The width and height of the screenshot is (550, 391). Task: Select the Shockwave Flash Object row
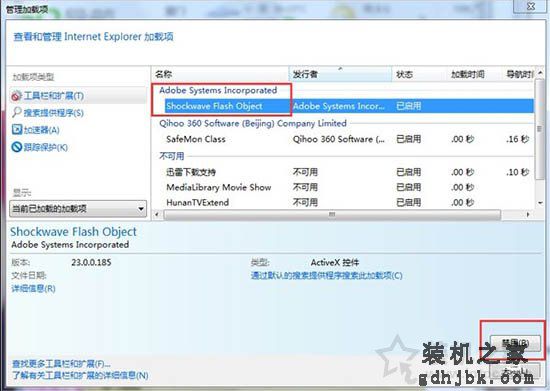click(349, 106)
